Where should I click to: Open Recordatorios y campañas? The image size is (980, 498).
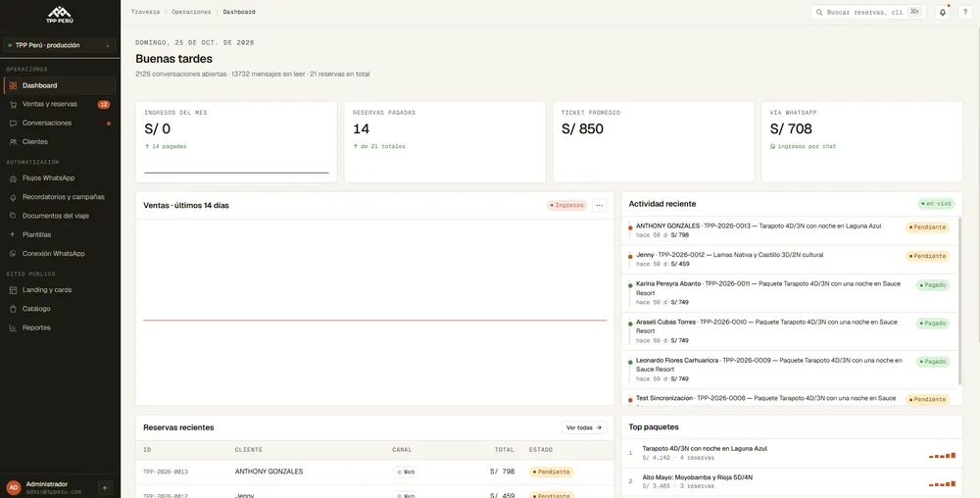click(x=60, y=197)
